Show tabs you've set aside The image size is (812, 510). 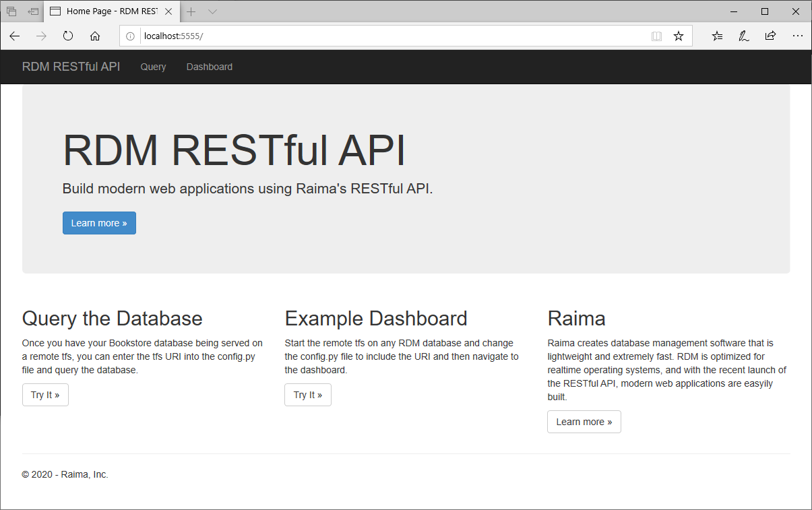[11, 11]
